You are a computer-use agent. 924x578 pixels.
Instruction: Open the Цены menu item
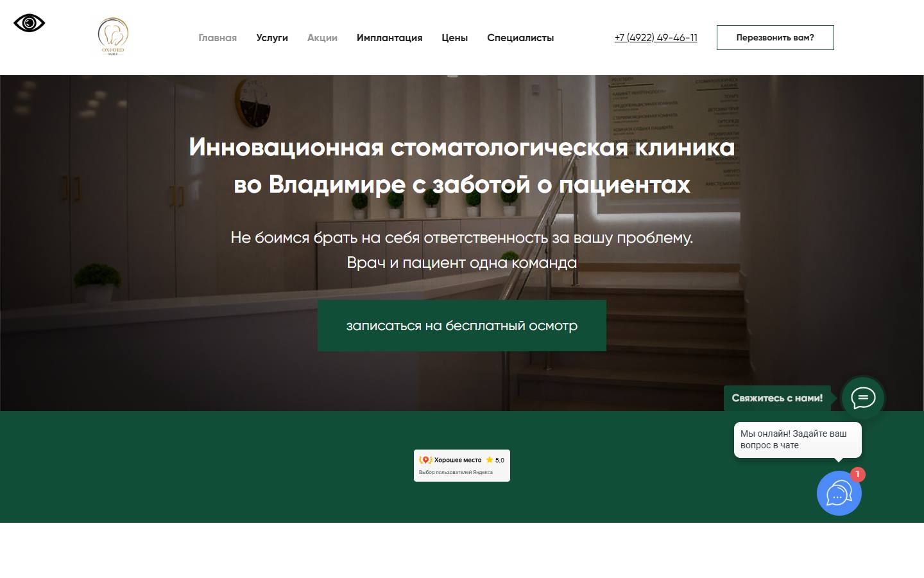(454, 38)
